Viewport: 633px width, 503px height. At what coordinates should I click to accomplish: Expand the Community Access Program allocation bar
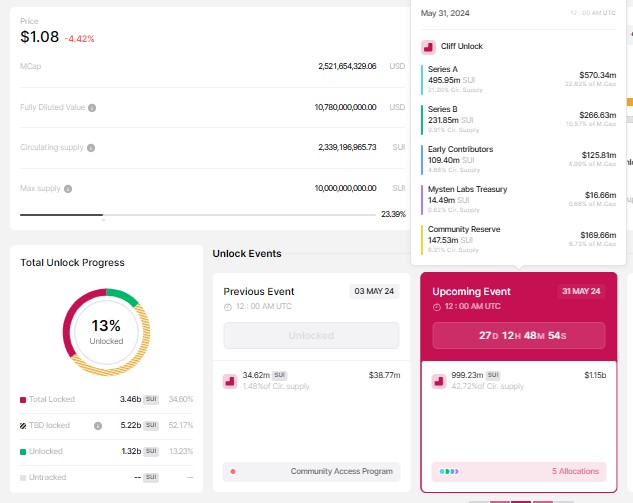tap(311, 472)
